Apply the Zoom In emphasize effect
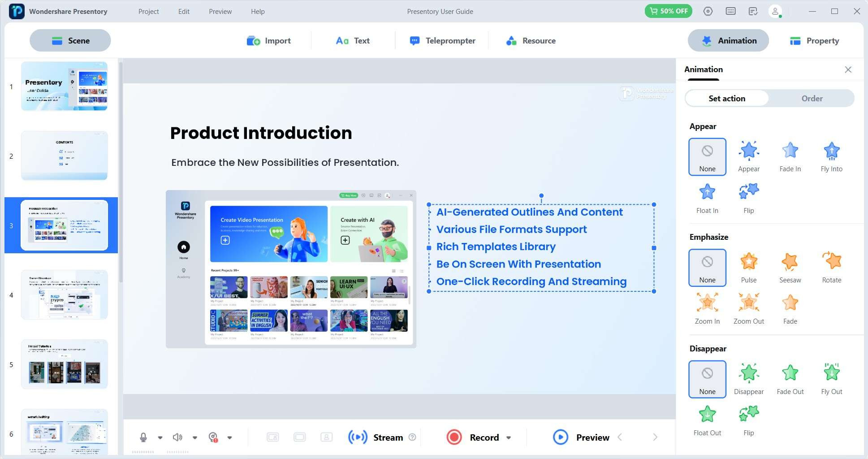The height and width of the screenshot is (459, 868). click(x=707, y=309)
